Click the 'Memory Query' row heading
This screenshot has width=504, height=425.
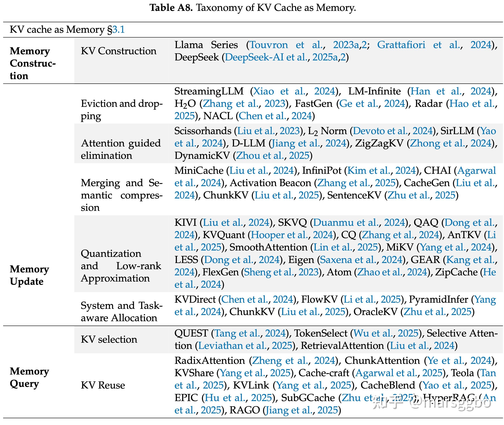click(29, 377)
